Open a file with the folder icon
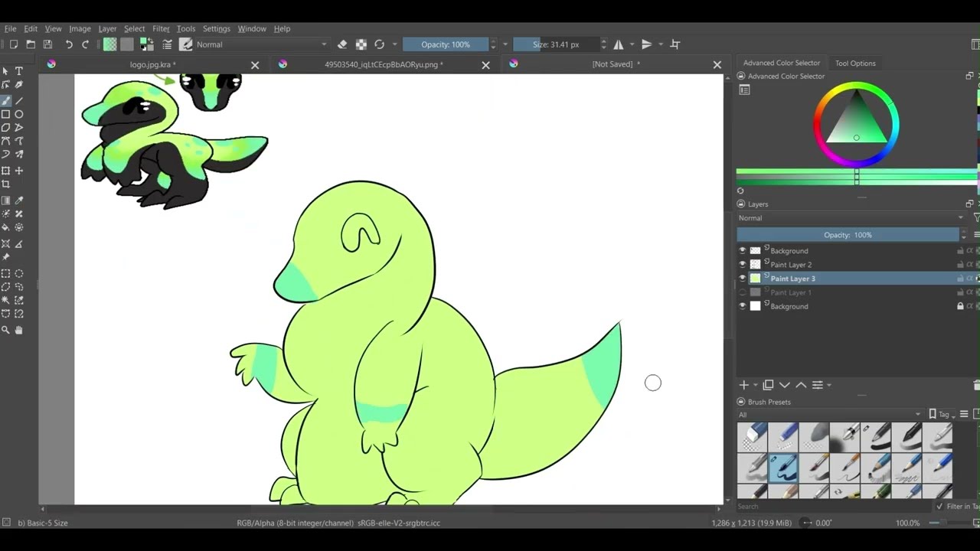Screen dimensions: 980x551 click(31, 44)
